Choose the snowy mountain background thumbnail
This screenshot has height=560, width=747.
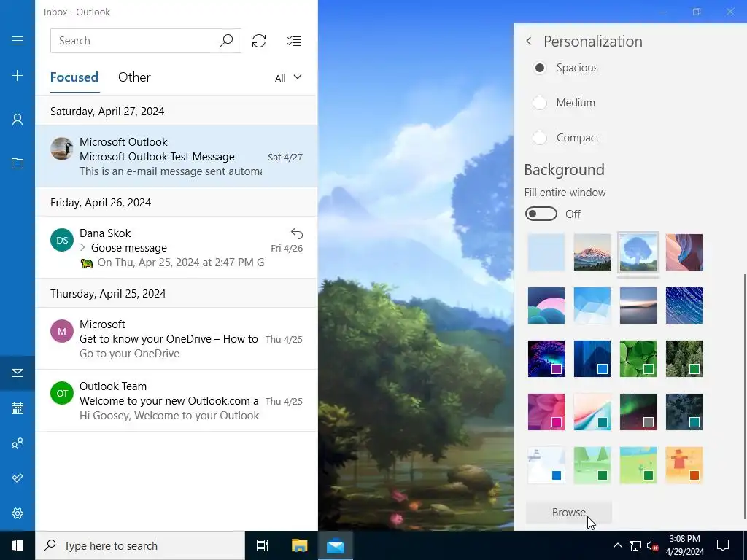click(592, 252)
